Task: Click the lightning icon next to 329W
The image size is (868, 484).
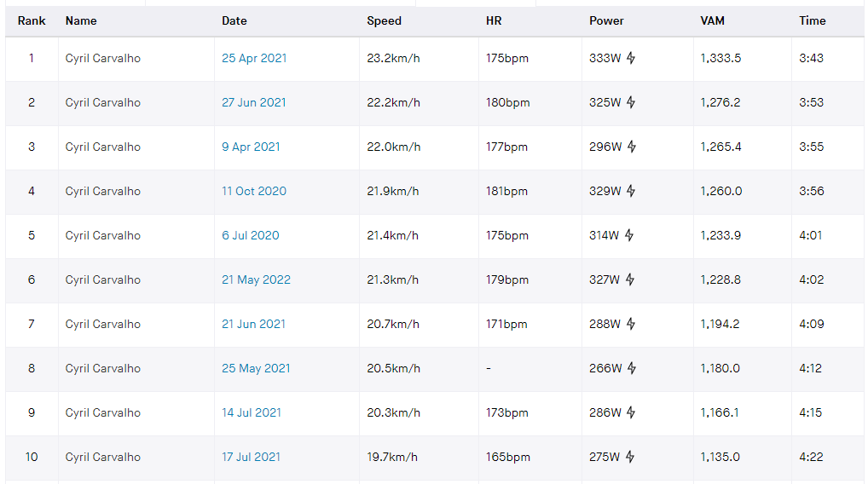Action: point(630,190)
